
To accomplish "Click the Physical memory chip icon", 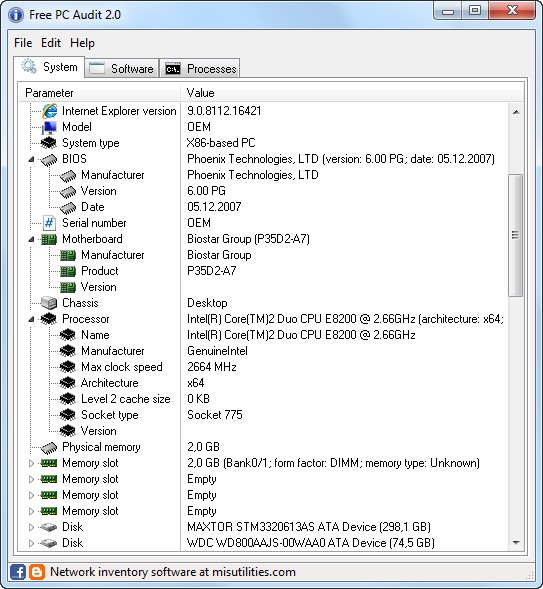I will pos(49,447).
